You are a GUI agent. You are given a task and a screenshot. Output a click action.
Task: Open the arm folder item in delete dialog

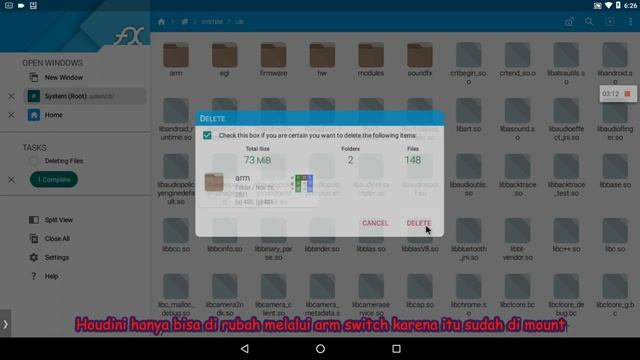click(259, 190)
